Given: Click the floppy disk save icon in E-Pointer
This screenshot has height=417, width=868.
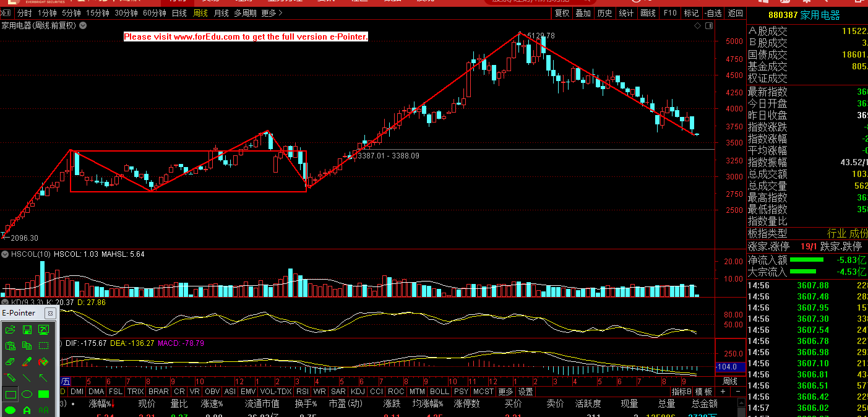Looking at the screenshot, I should point(27,330).
